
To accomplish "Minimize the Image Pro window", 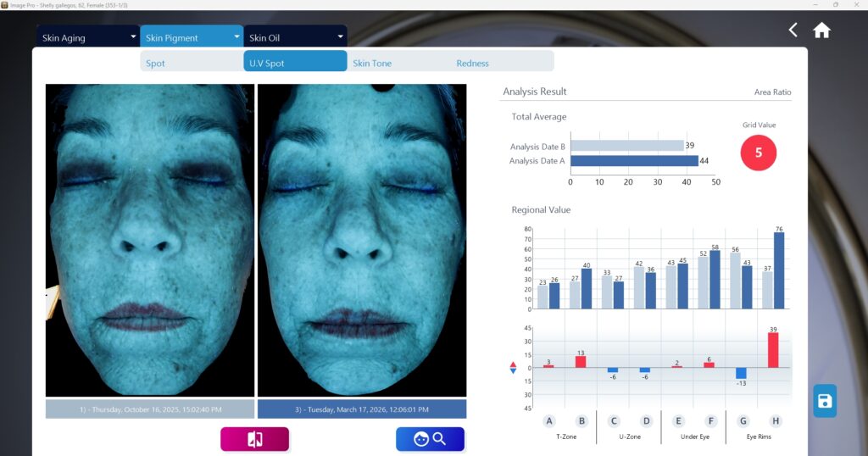I will 815,4.
